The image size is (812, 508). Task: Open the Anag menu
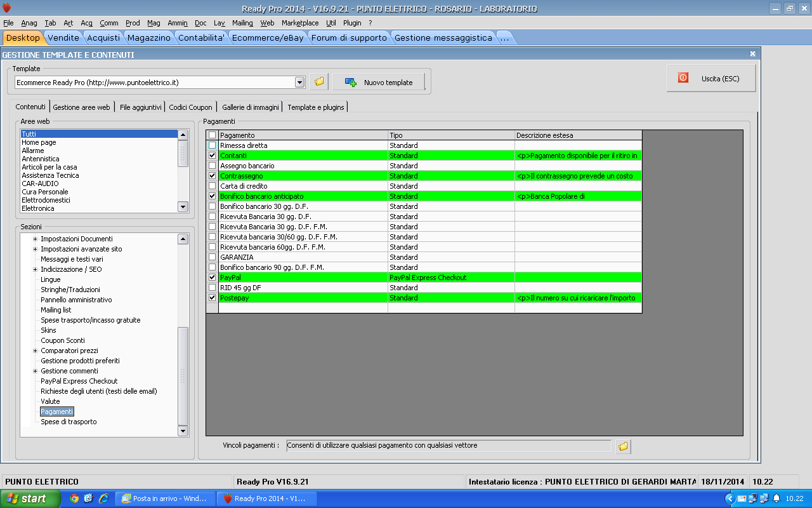pos(29,23)
